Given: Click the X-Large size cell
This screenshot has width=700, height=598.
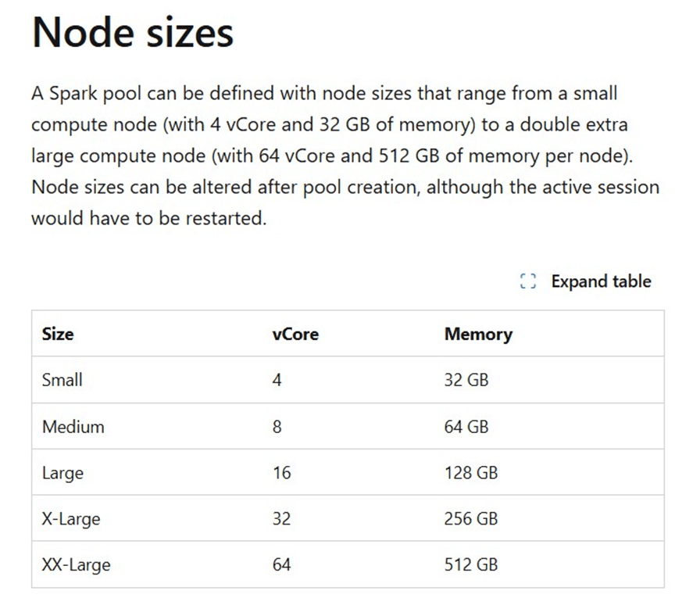Looking at the screenshot, I should coord(71,518).
